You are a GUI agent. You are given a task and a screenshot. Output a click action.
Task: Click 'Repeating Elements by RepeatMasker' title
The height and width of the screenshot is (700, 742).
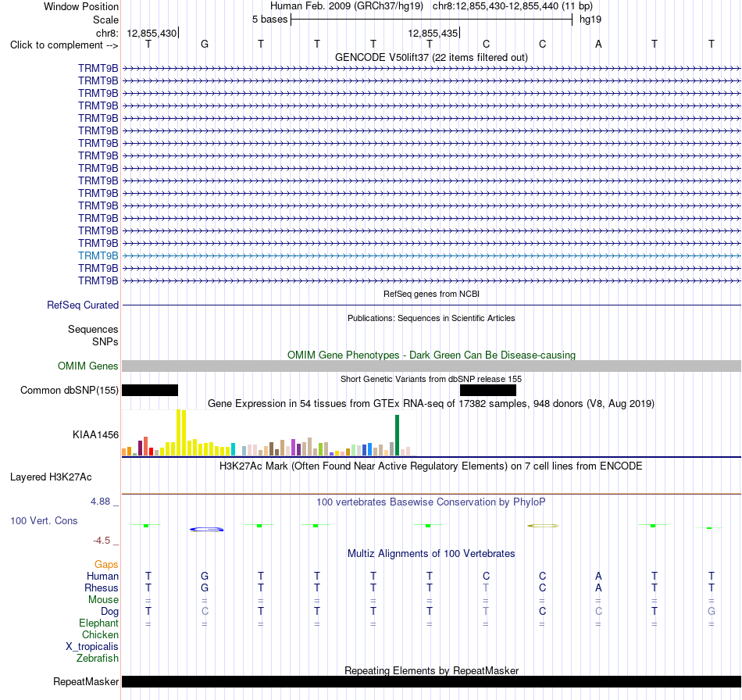[x=431, y=670]
